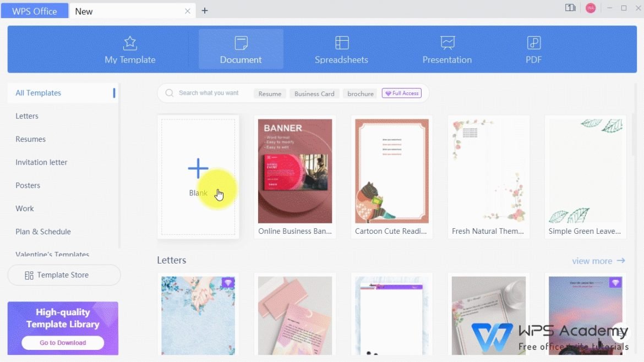Open the Cartoon Cute Reading template
Screen dimensions: 644x362
pyautogui.click(x=391, y=171)
